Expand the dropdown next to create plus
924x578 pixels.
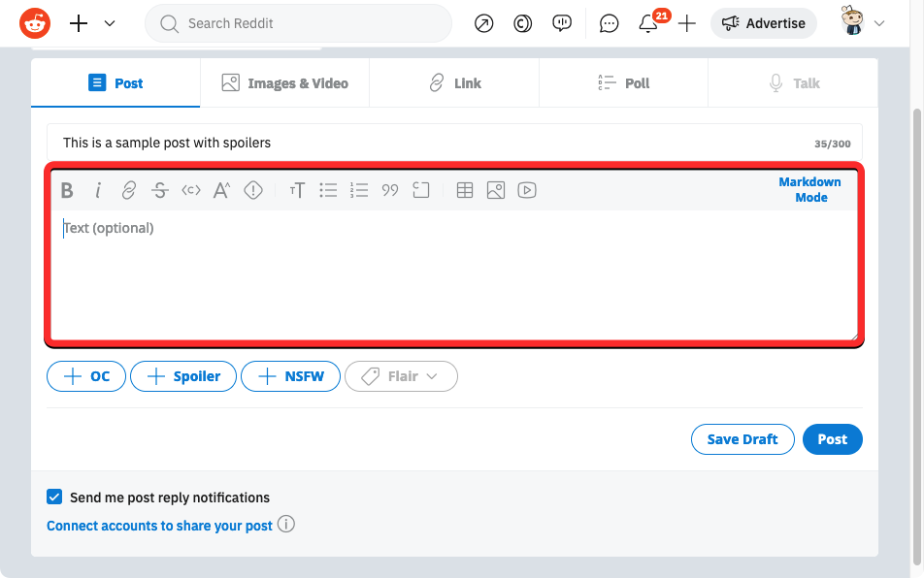point(110,23)
